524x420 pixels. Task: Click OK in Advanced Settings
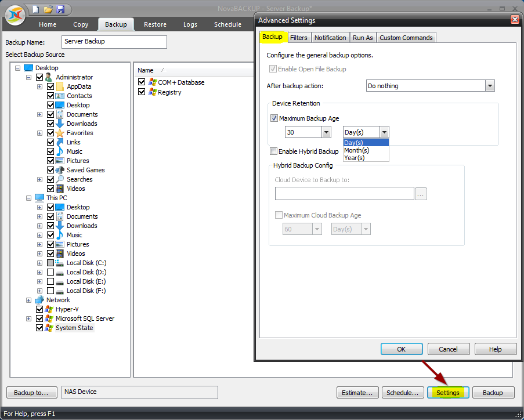tap(402, 349)
